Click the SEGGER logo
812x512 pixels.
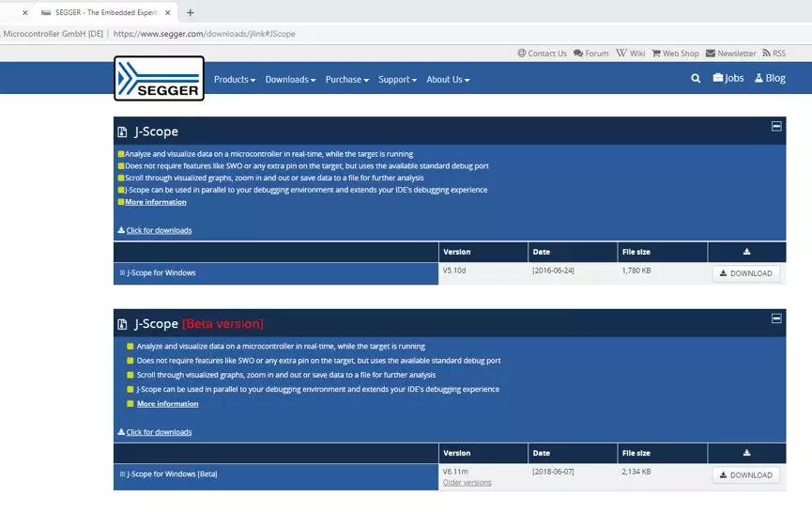tap(159, 78)
